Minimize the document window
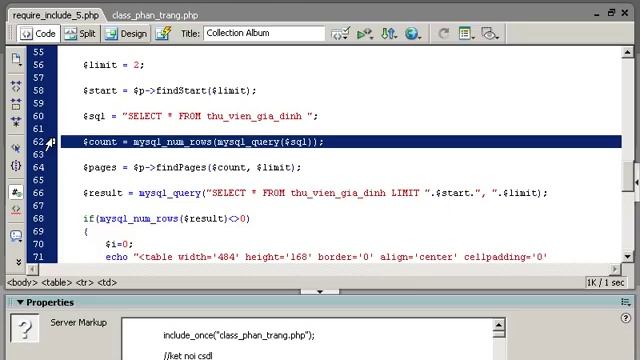The image size is (640, 360). coord(597,13)
